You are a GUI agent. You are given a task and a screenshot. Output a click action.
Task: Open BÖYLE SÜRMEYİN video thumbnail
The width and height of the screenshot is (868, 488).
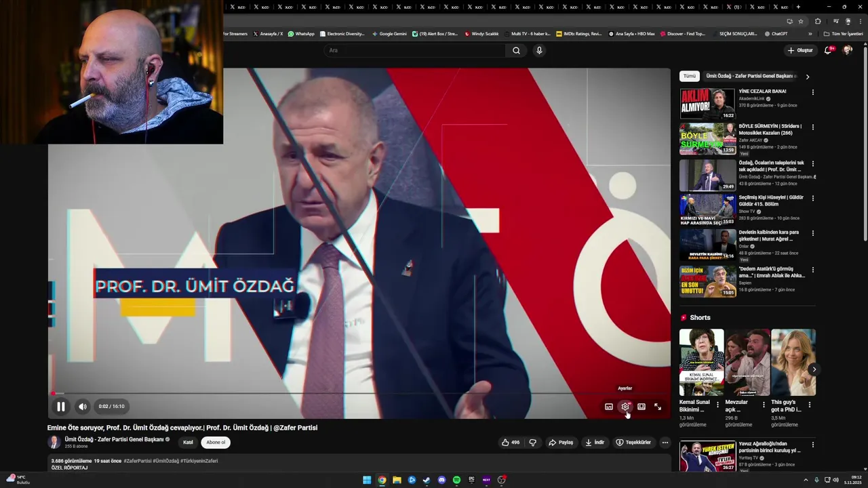(x=707, y=139)
